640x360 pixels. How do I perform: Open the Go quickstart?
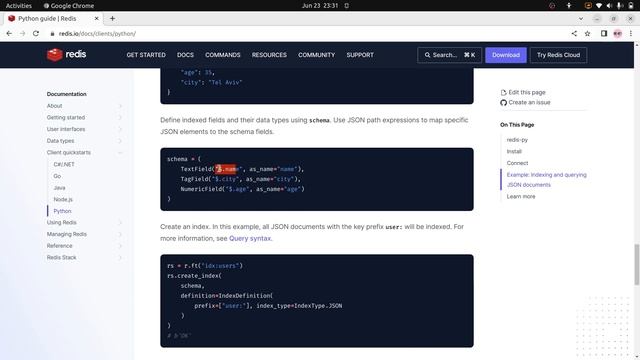[x=57, y=176]
